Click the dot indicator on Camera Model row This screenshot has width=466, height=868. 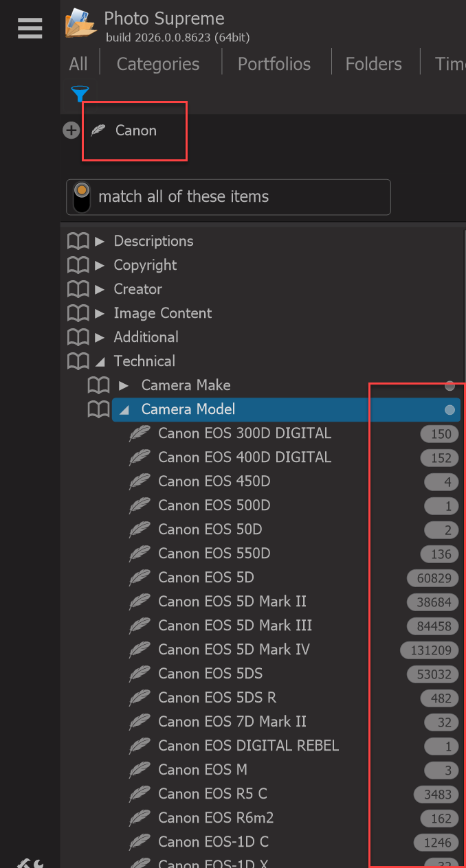pos(450,410)
